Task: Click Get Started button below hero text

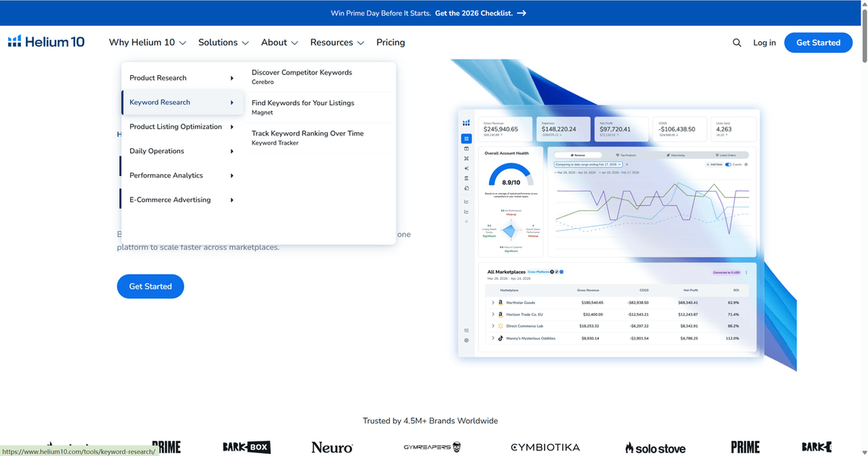Action: pos(150,286)
